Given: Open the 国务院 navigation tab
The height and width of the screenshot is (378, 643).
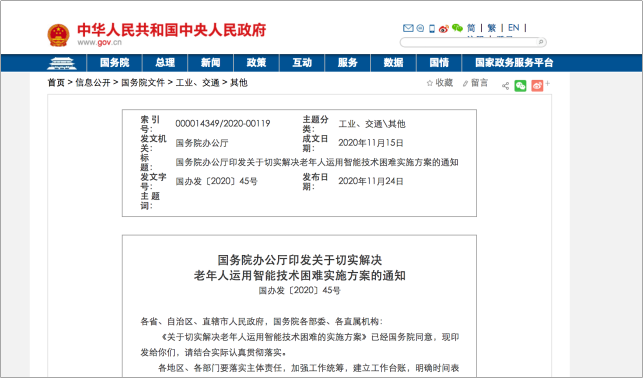Looking at the screenshot, I should [x=114, y=63].
